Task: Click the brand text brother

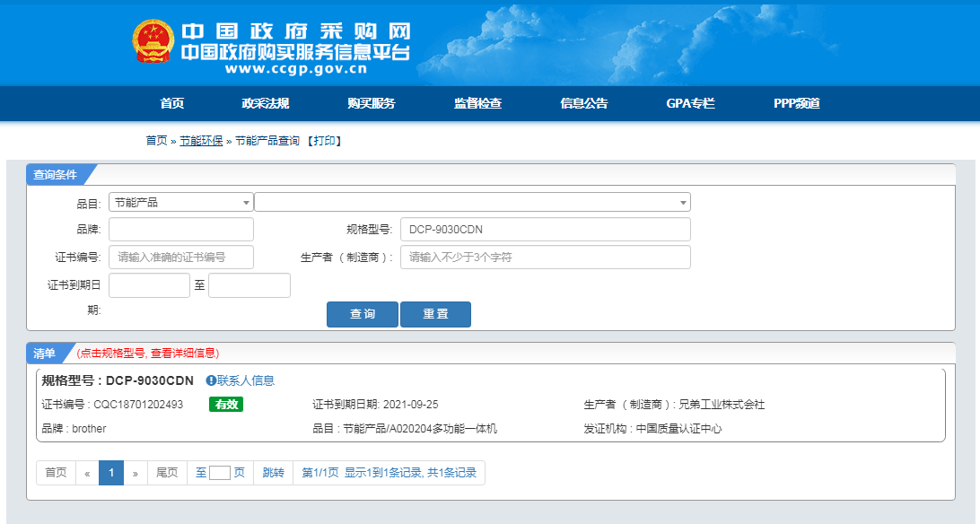Action: pos(89,429)
